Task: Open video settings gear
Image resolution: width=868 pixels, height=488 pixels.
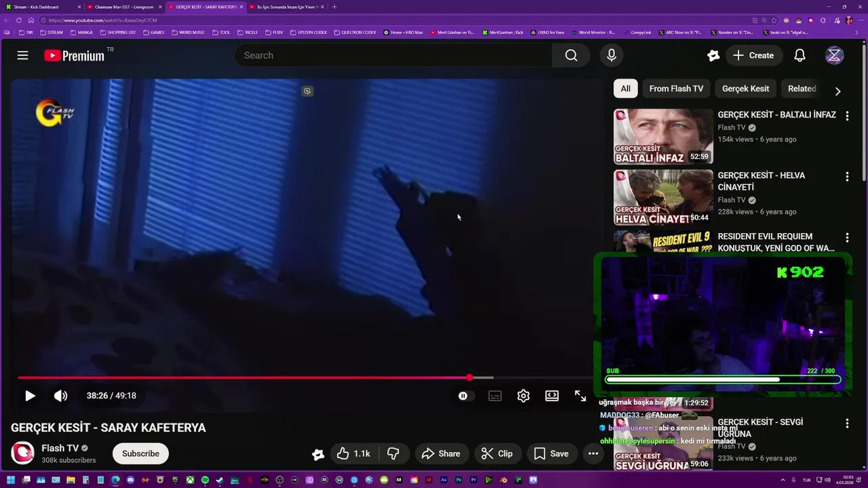Action: click(x=523, y=396)
